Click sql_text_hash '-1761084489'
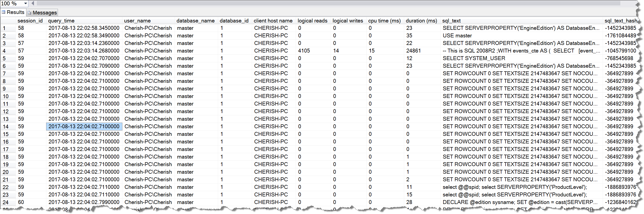644x214 pixels. click(621, 36)
